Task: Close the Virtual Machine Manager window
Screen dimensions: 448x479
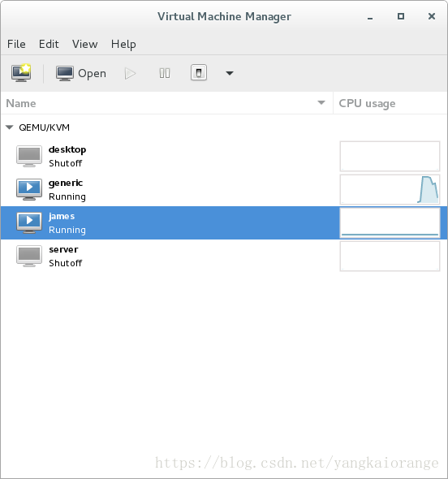Action: pyautogui.click(x=432, y=16)
